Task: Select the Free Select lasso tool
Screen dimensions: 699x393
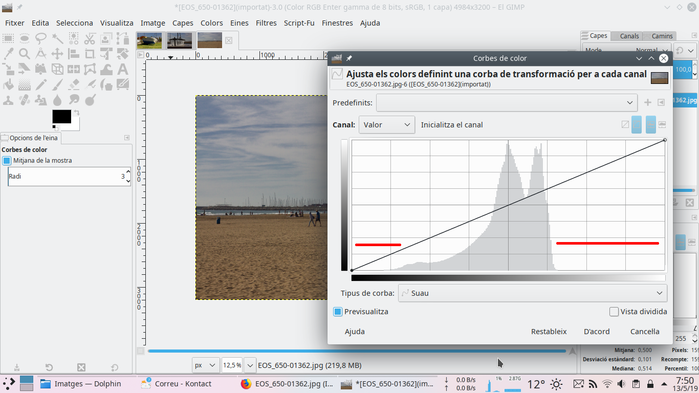Action: (x=41, y=39)
